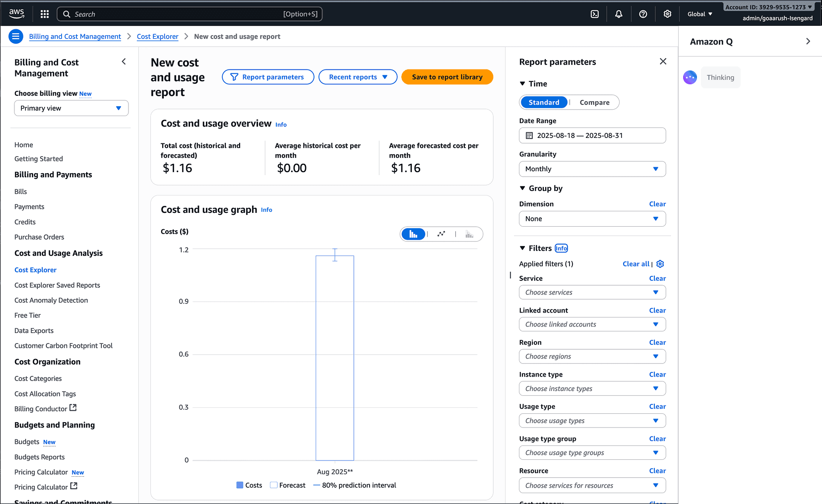Open the Dimension None dropdown
The image size is (822, 504).
(592, 219)
